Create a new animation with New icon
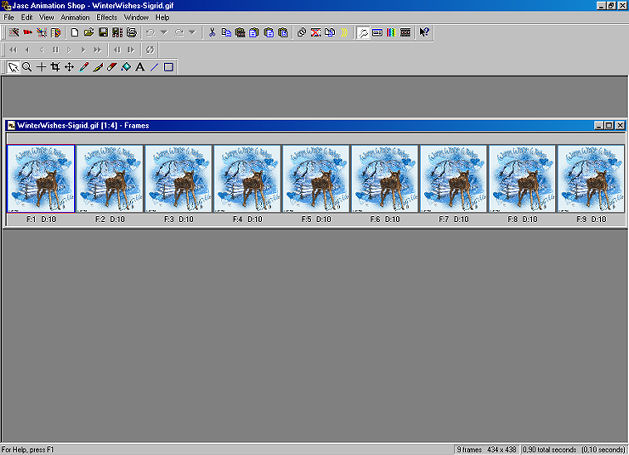Screen dimensions: 629x455 coord(74,32)
